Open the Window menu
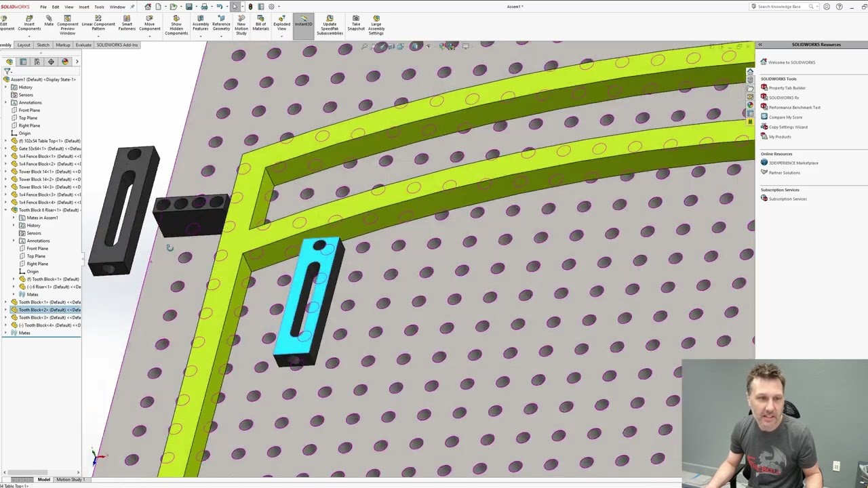 pos(117,7)
